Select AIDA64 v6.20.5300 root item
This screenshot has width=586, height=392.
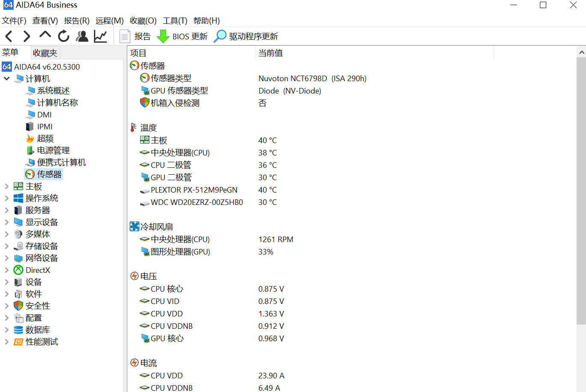coord(41,67)
